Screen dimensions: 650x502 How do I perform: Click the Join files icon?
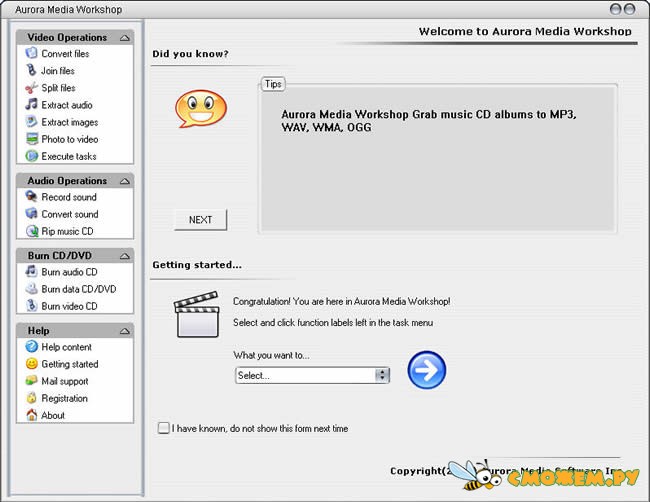click(32, 70)
